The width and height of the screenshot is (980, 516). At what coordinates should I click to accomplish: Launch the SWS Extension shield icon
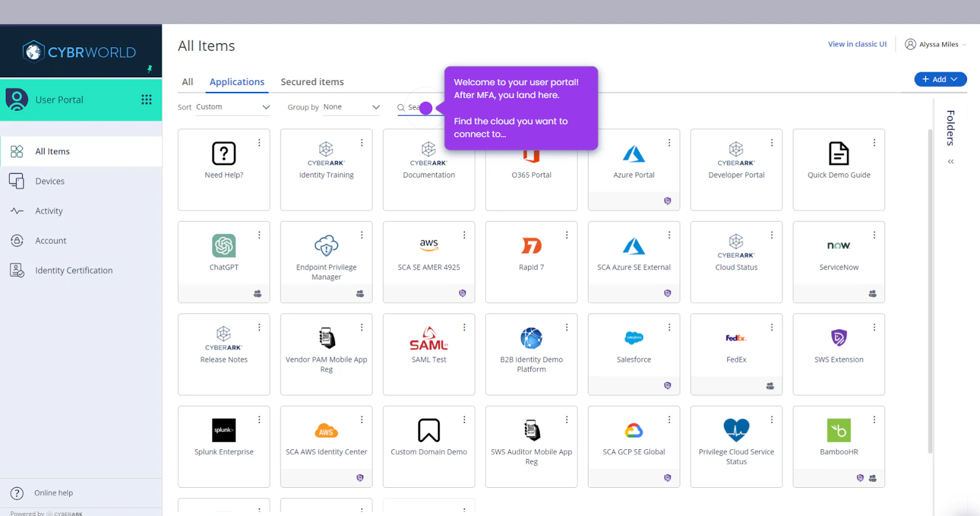pos(839,338)
